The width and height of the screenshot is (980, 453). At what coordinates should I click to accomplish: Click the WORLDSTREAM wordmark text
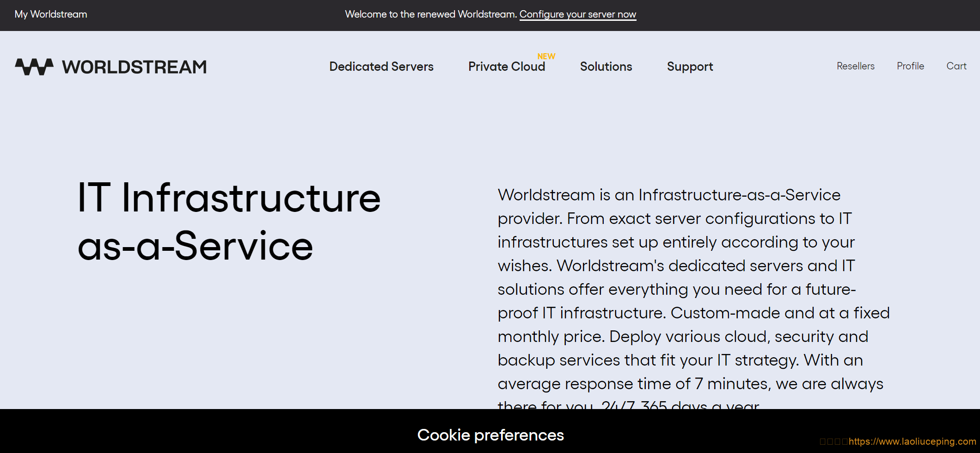pos(135,67)
